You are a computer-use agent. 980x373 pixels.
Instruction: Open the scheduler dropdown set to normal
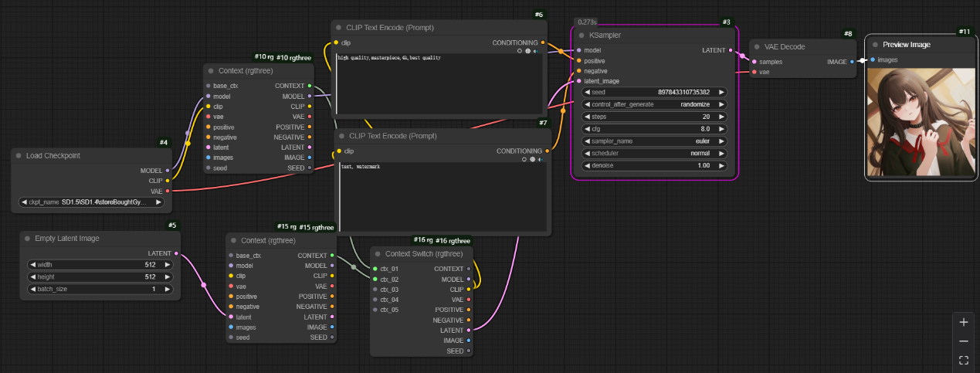coord(655,154)
